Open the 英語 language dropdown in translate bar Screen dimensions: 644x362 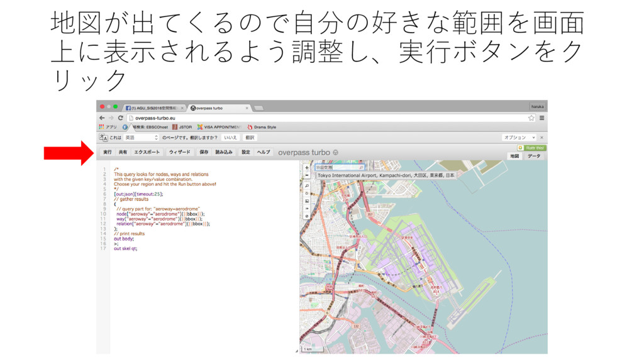141,138
